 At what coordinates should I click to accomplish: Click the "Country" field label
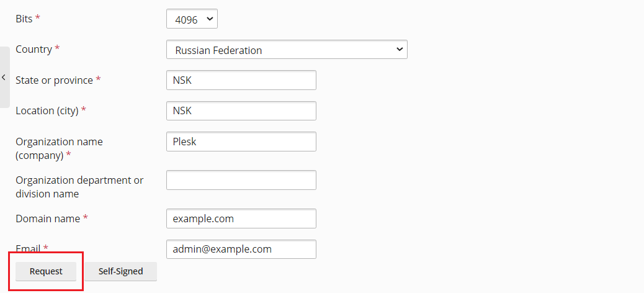[34, 49]
